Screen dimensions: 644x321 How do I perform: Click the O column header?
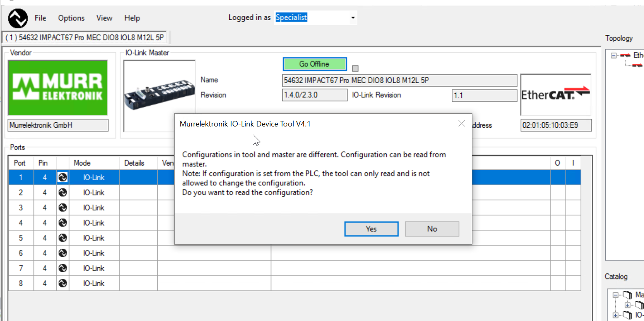[x=558, y=163]
